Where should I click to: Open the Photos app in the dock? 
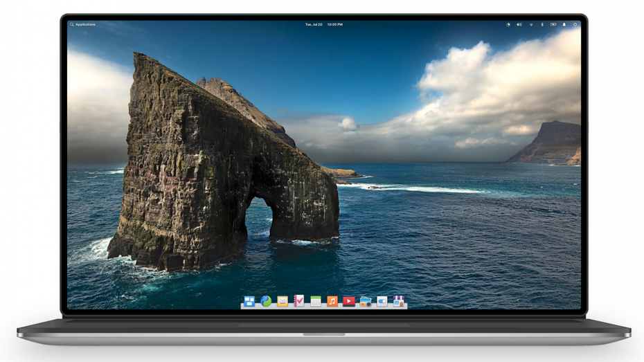[366, 301]
